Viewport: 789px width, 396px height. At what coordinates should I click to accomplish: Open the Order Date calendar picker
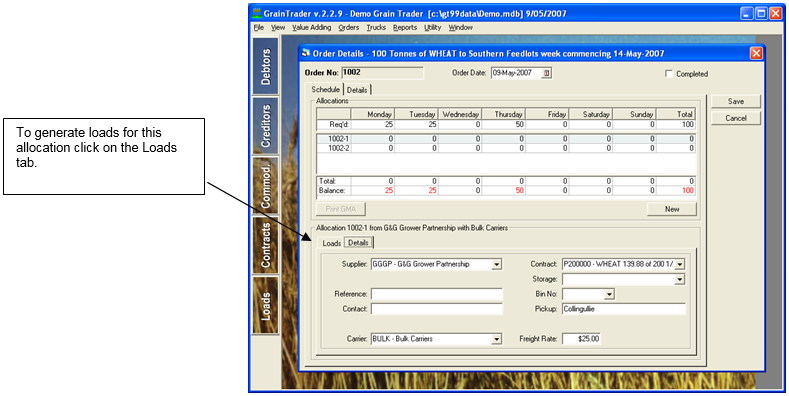pyautogui.click(x=547, y=73)
